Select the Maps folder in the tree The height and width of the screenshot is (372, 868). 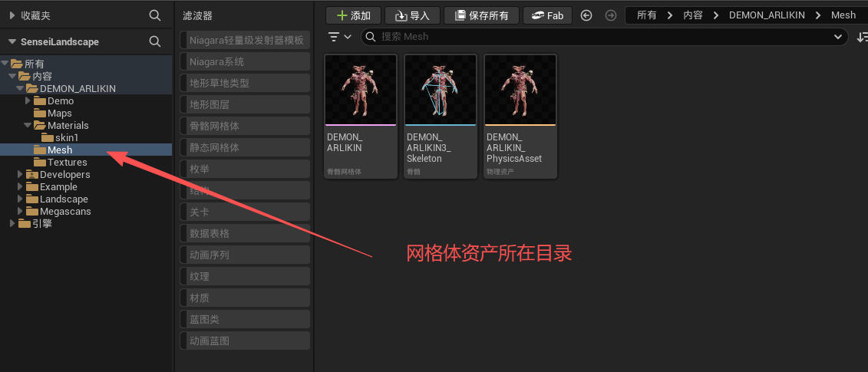(60, 113)
